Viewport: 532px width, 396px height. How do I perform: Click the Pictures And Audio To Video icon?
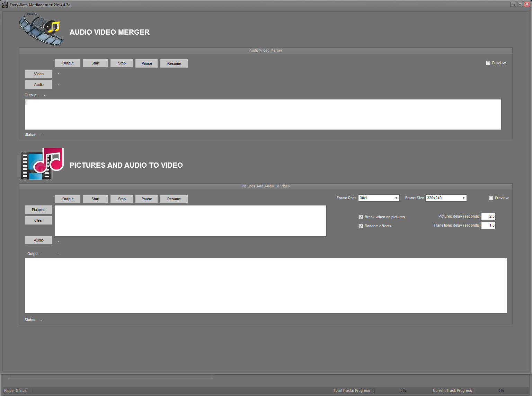(x=42, y=165)
